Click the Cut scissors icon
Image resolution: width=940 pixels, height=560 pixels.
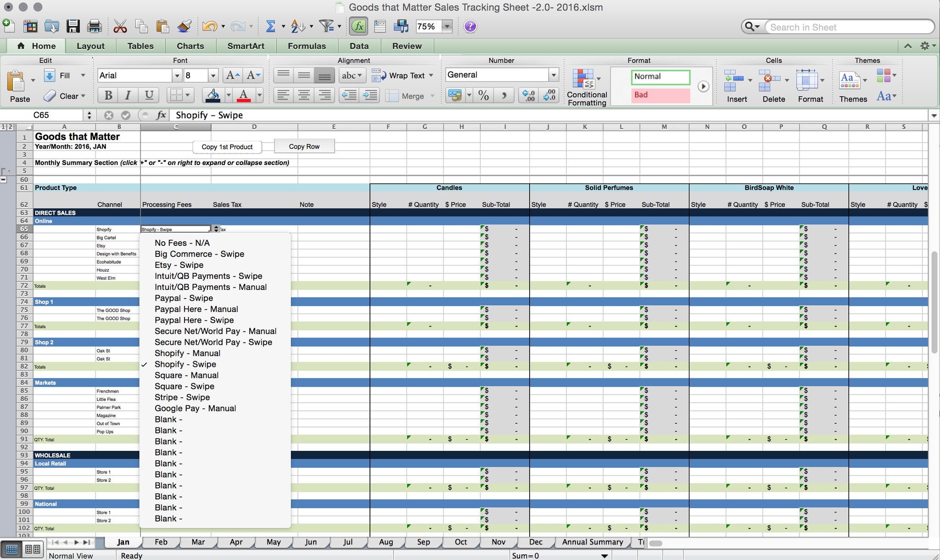120,26
